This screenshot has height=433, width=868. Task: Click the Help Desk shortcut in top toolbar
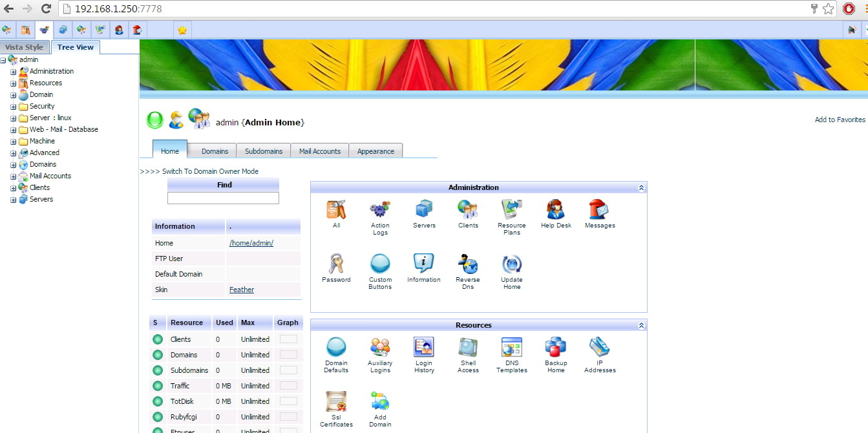(x=119, y=30)
